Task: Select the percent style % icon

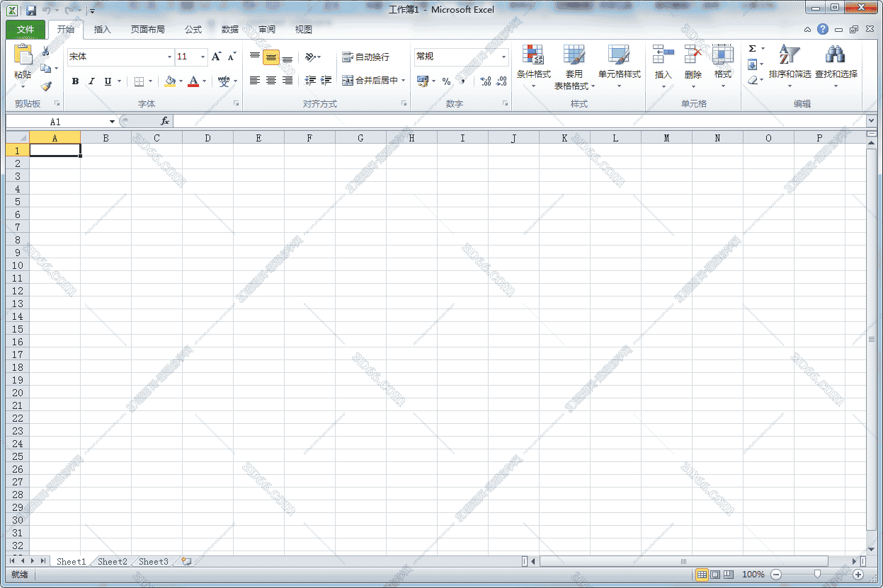Action: coord(445,81)
